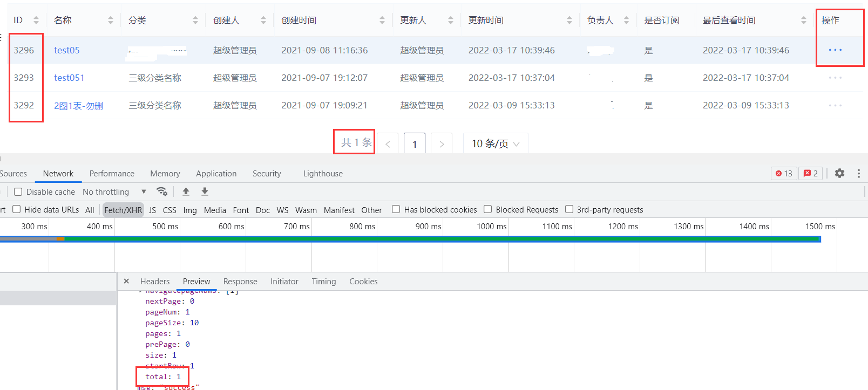868x390 pixels.
Task: Filter requests by Wasm
Action: click(306, 210)
